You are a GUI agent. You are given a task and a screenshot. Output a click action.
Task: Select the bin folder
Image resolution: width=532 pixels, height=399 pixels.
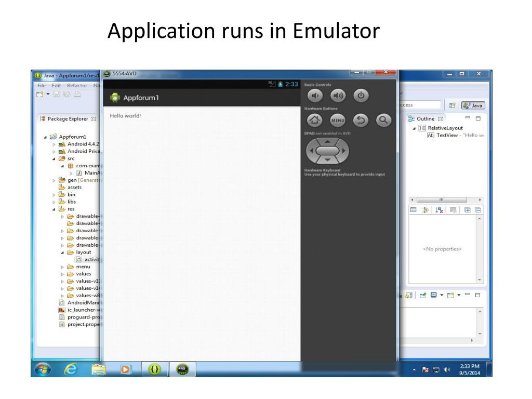tap(67, 194)
